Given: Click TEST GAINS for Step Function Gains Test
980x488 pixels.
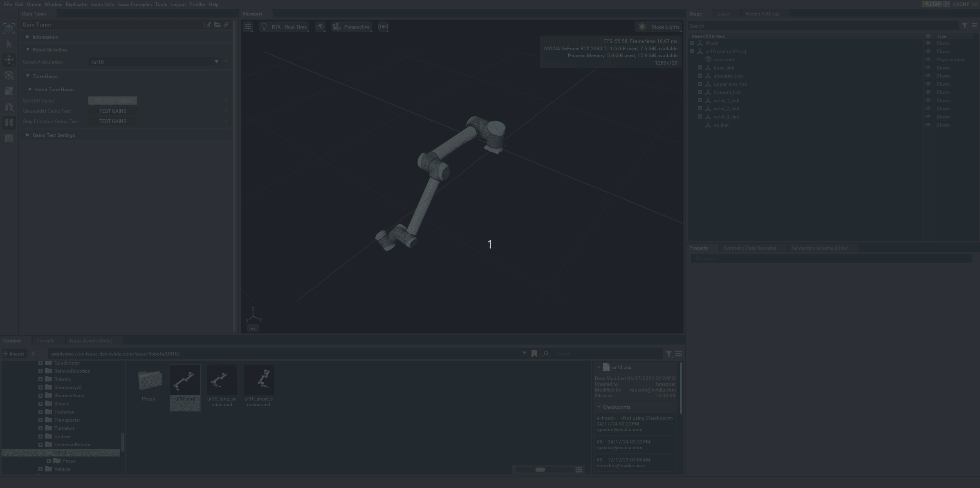Looking at the screenshot, I should (113, 121).
